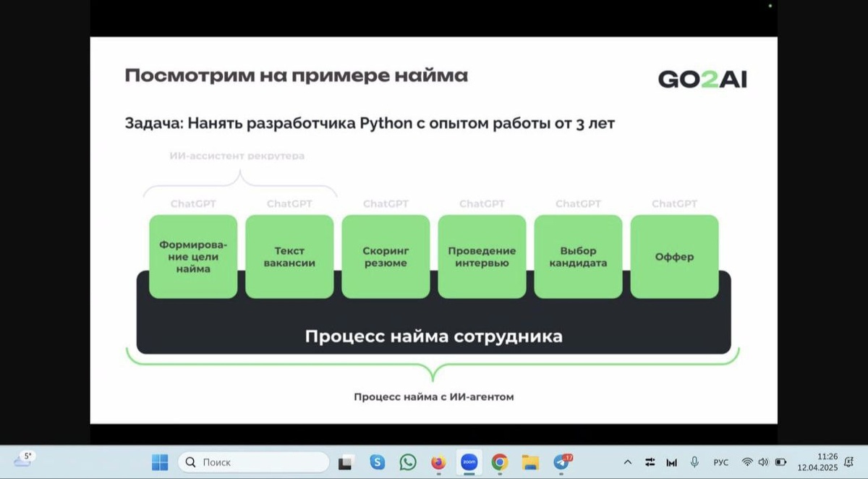The image size is (868, 479).
Task: Switch to the Zoom app in taskbar
Action: (x=469, y=462)
